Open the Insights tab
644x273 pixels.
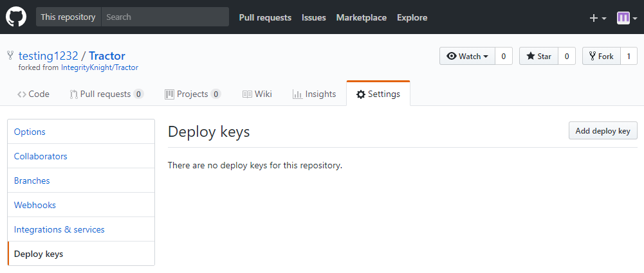[x=314, y=94]
